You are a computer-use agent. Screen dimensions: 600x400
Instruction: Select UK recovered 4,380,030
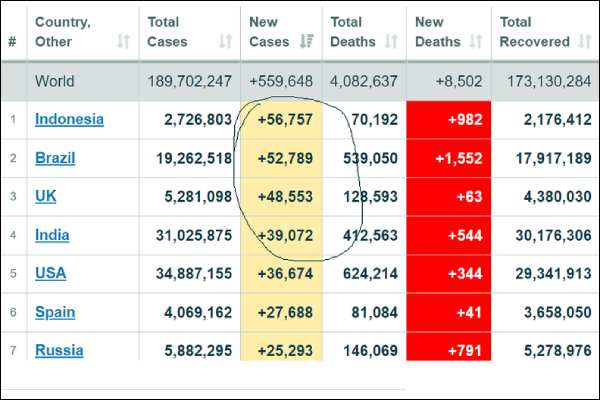coord(558,197)
